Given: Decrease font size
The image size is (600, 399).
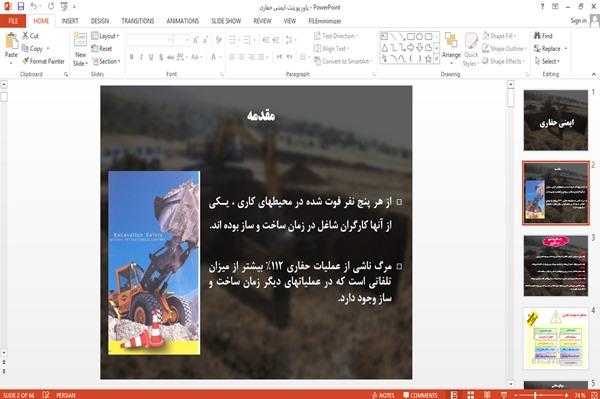Looking at the screenshot, I should point(206,40).
